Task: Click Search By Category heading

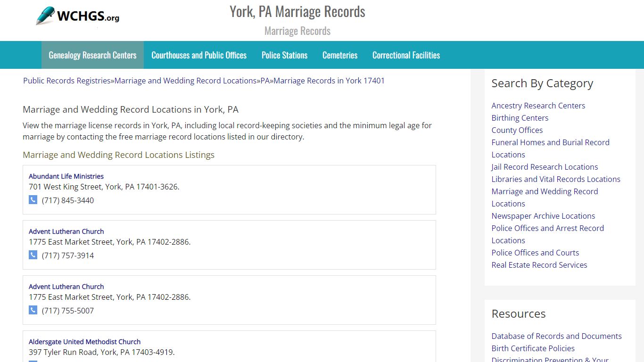Action: (542, 83)
